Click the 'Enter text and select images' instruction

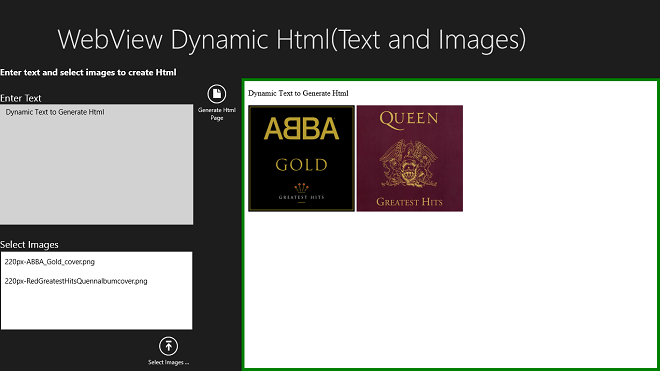pos(88,72)
